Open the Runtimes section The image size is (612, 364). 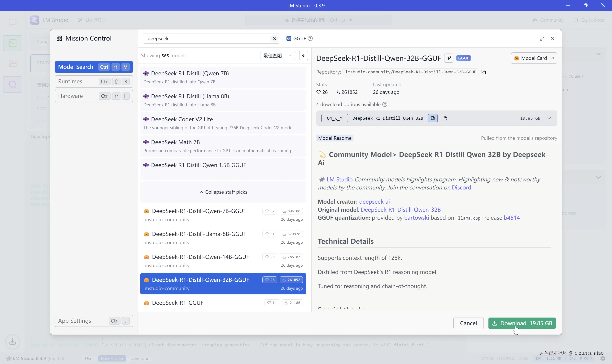[94, 81]
